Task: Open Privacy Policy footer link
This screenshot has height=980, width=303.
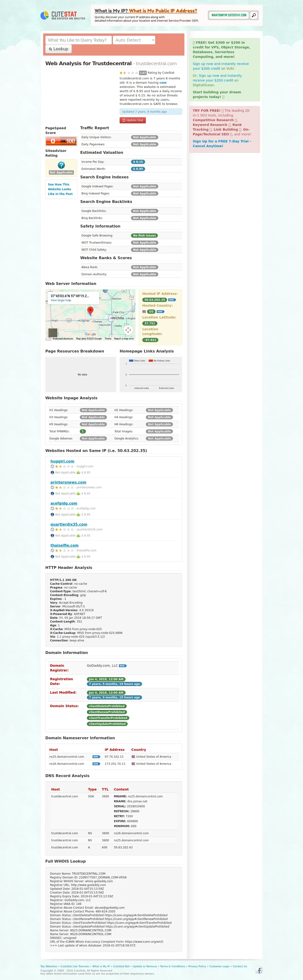Action: click(197, 966)
